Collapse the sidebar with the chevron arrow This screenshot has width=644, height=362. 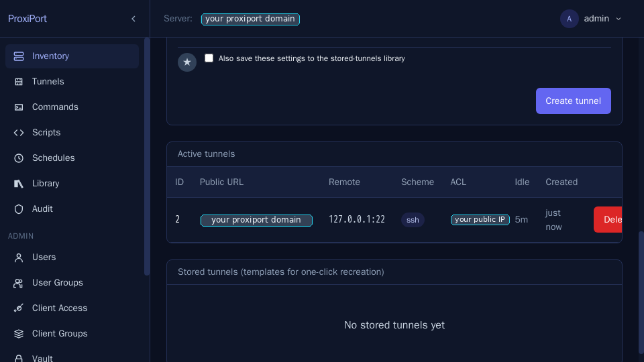[133, 19]
